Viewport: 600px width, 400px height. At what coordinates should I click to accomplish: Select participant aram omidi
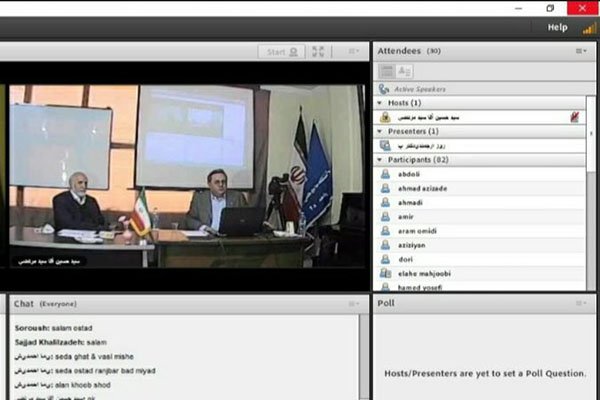[x=480, y=231]
